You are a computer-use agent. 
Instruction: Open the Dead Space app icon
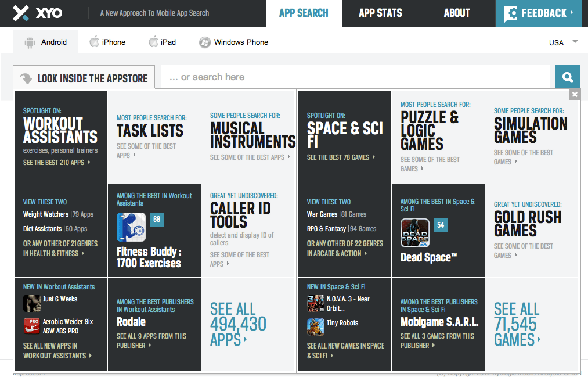415,233
